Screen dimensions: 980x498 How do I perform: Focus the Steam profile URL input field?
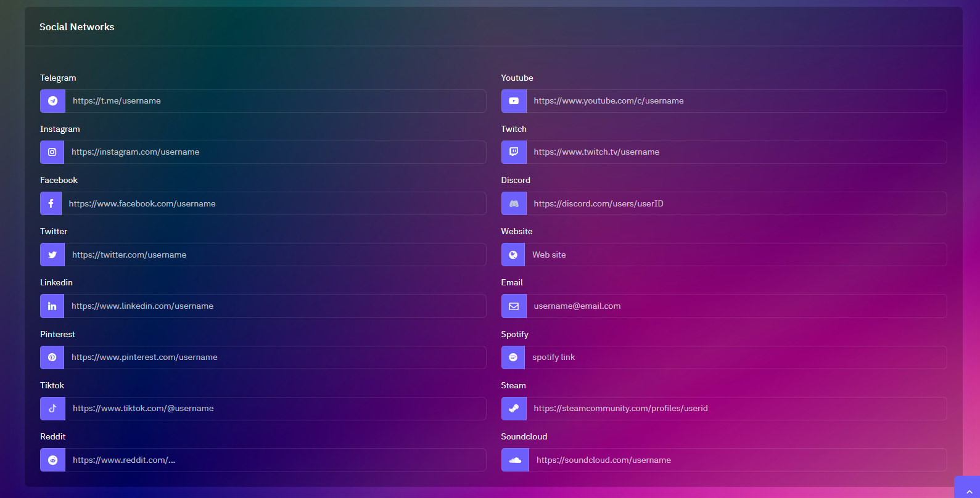tap(737, 409)
